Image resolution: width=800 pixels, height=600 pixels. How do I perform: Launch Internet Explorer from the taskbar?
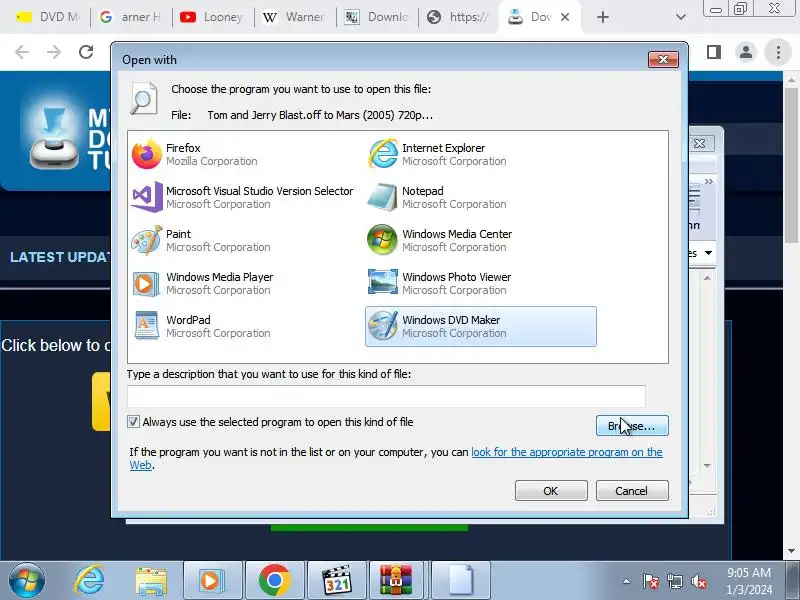(x=89, y=581)
